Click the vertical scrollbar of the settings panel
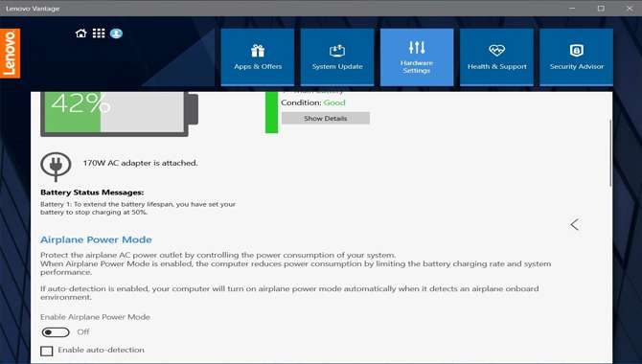This screenshot has width=642, height=364. [x=610, y=152]
